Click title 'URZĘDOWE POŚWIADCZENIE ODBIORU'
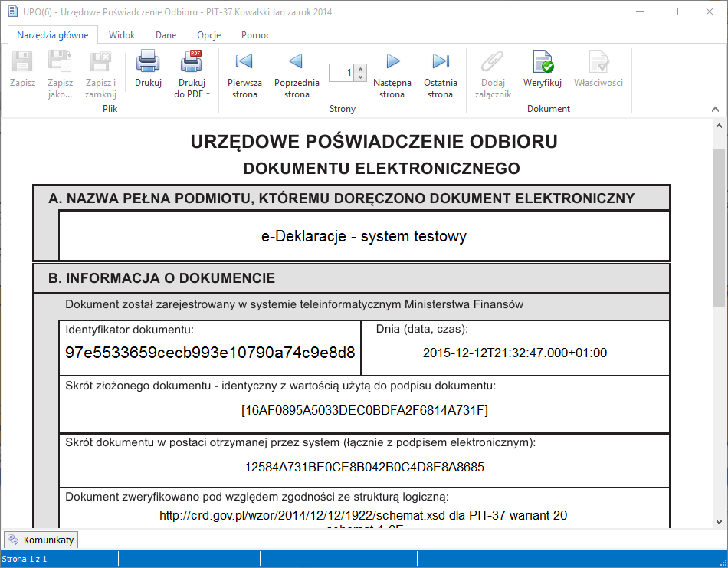 (374, 142)
